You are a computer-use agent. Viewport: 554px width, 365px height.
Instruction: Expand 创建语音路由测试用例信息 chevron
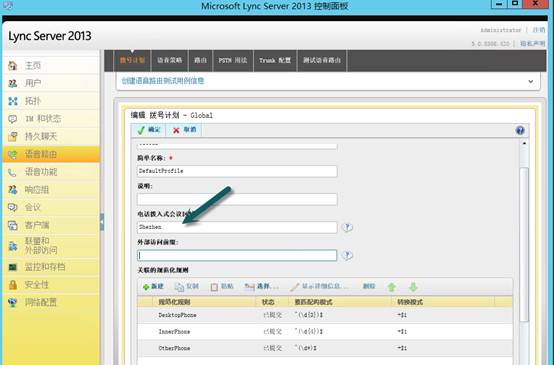(x=531, y=81)
